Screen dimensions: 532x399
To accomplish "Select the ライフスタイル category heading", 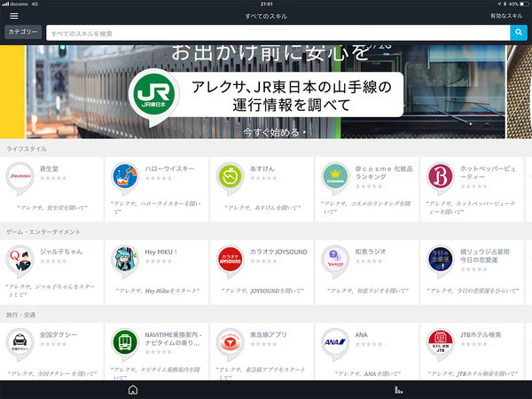I will [27, 149].
